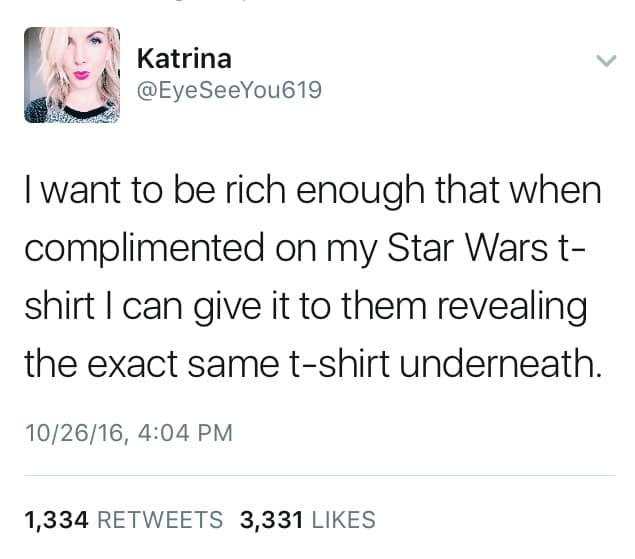Click the tweet's first line of text
635x559 pixels.
pos(313,192)
